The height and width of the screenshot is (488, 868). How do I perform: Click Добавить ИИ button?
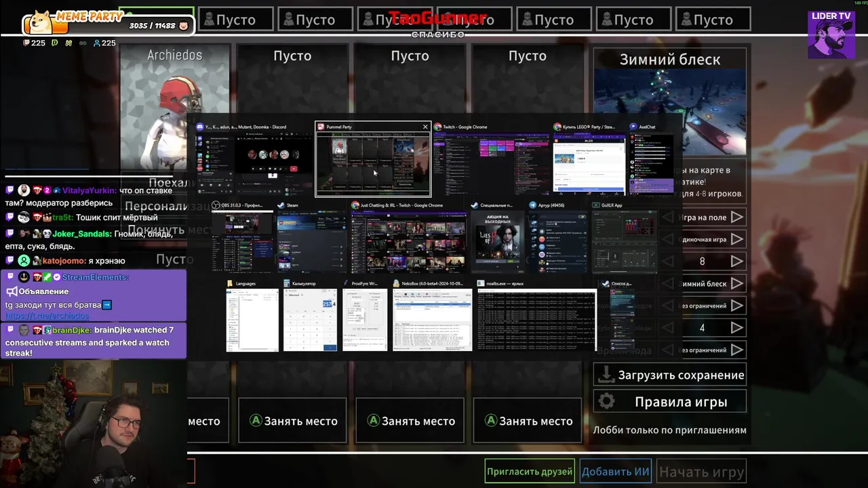pyautogui.click(x=615, y=471)
